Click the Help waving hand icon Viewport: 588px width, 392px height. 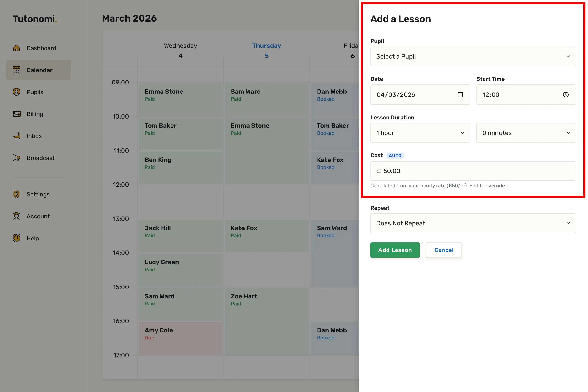point(16,238)
